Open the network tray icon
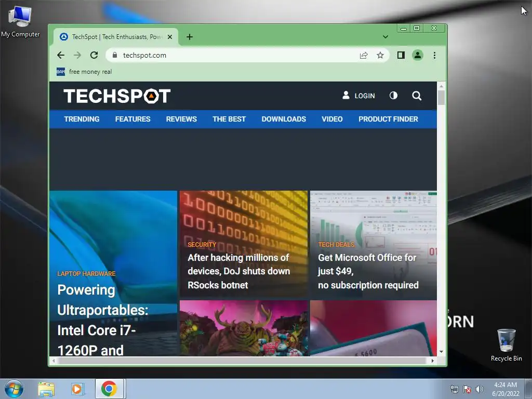 pyautogui.click(x=454, y=389)
